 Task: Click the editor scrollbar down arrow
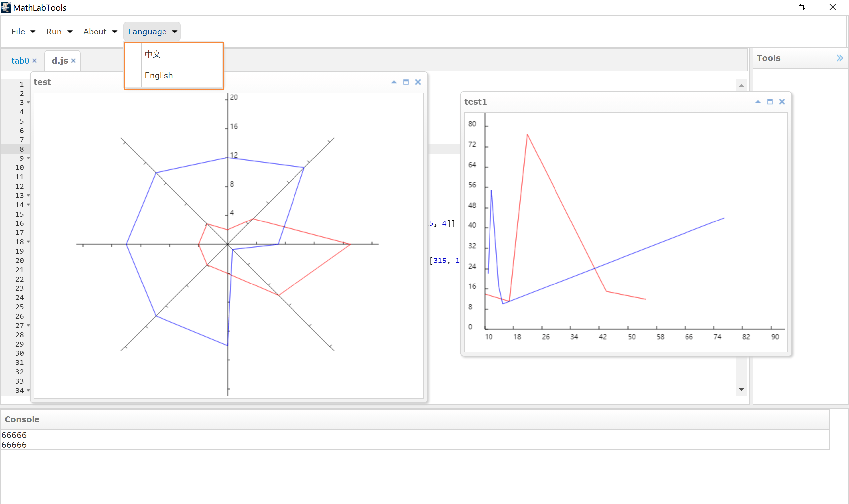(x=741, y=390)
